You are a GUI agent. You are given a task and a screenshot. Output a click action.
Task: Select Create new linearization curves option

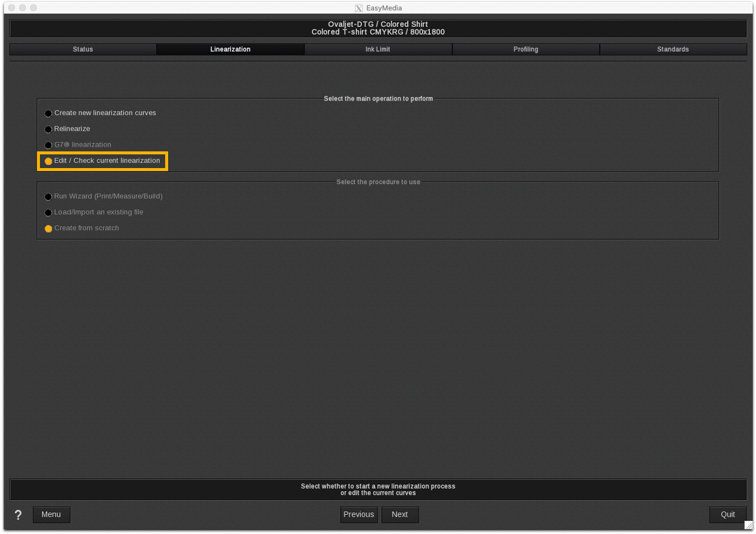[x=48, y=113]
